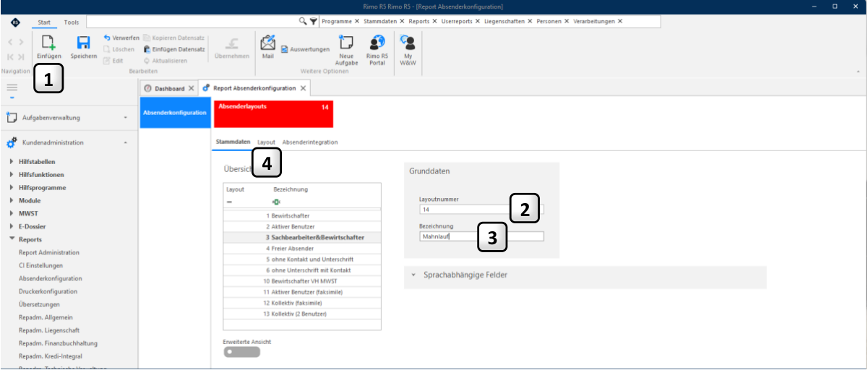This screenshot has height=370, width=868.
Task: Collapse the Kundenadministration section
Action: (x=125, y=143)
